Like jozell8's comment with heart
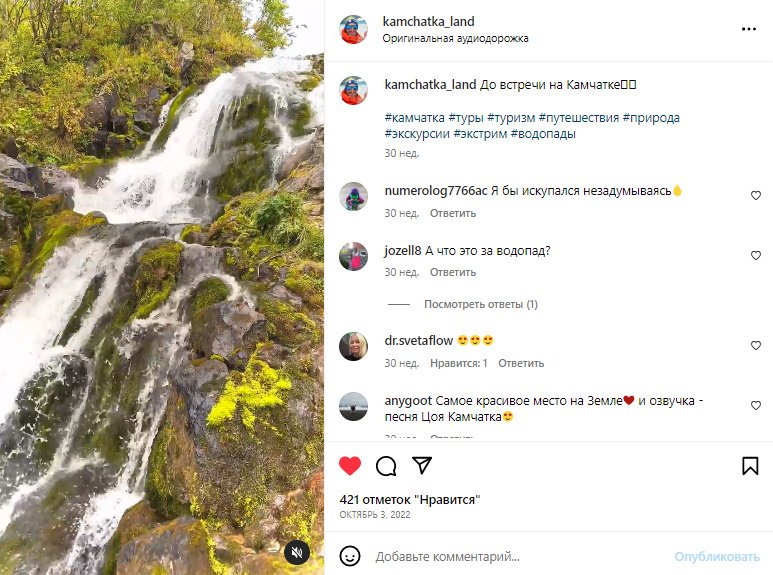Viewport: 773px width, 575px height. pos(756,256)
